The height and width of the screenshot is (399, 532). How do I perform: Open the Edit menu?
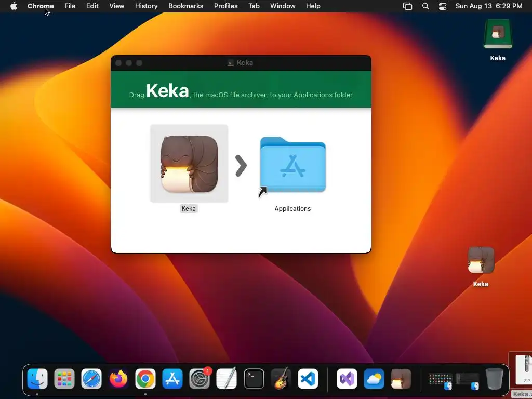[x=92, y=6]
